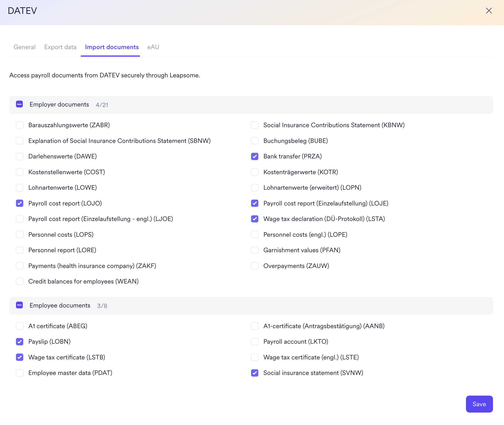
Task: Uncheck Payroll cost report (LOJO)
Action: 19,203
